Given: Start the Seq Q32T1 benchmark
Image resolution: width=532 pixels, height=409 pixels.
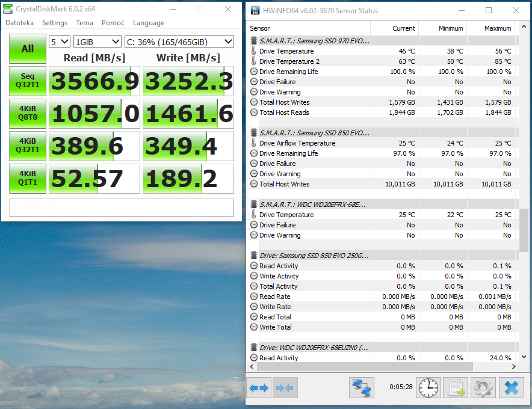Looking at the screenshot, I should 28,81.
